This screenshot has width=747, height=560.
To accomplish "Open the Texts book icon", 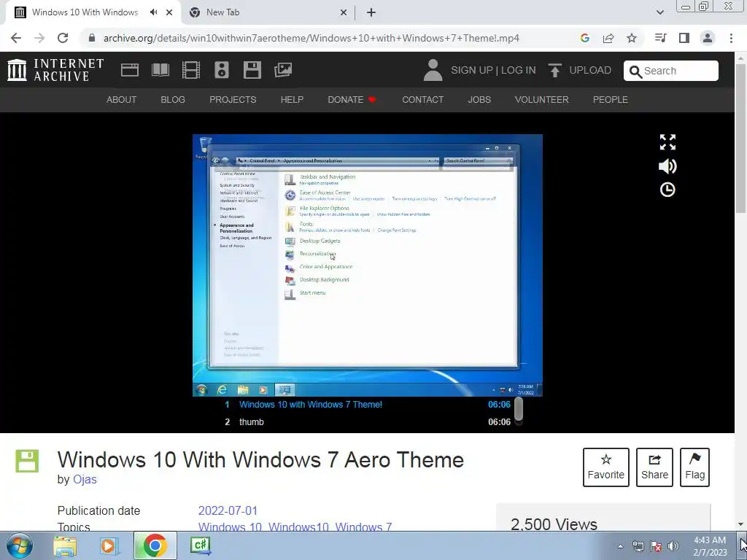I will coord(160,70).
